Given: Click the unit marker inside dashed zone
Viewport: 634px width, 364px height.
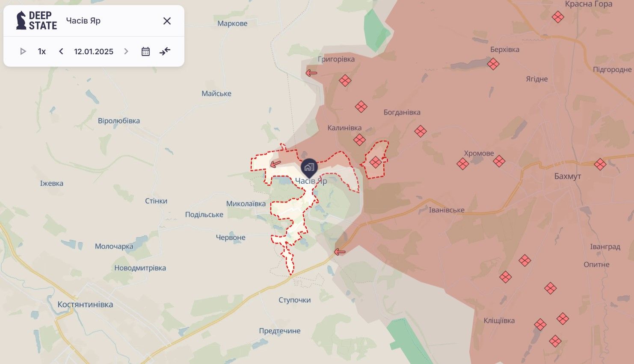Looking at the screenshot, I should pyautogui.click(x=376, y=162).
